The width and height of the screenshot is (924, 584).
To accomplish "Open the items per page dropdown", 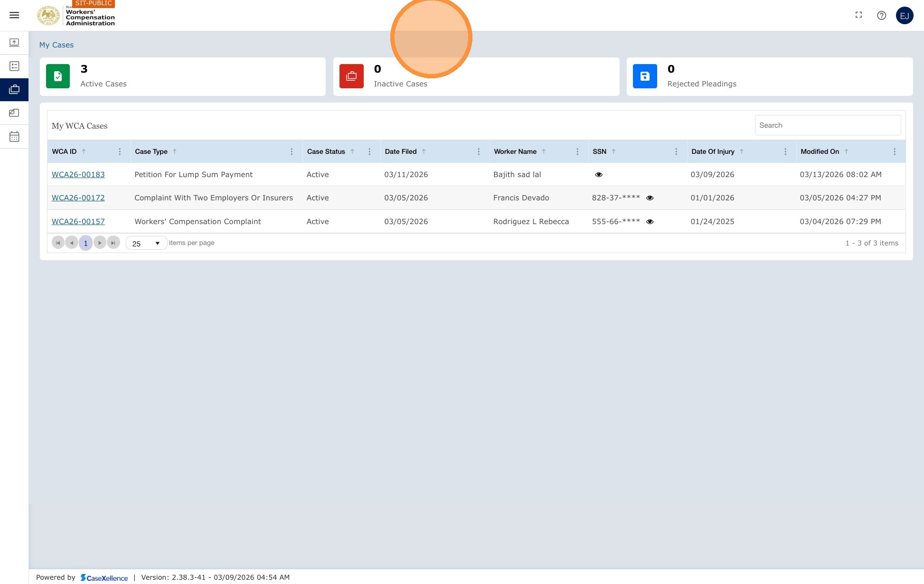I will (x=146, y=243).
